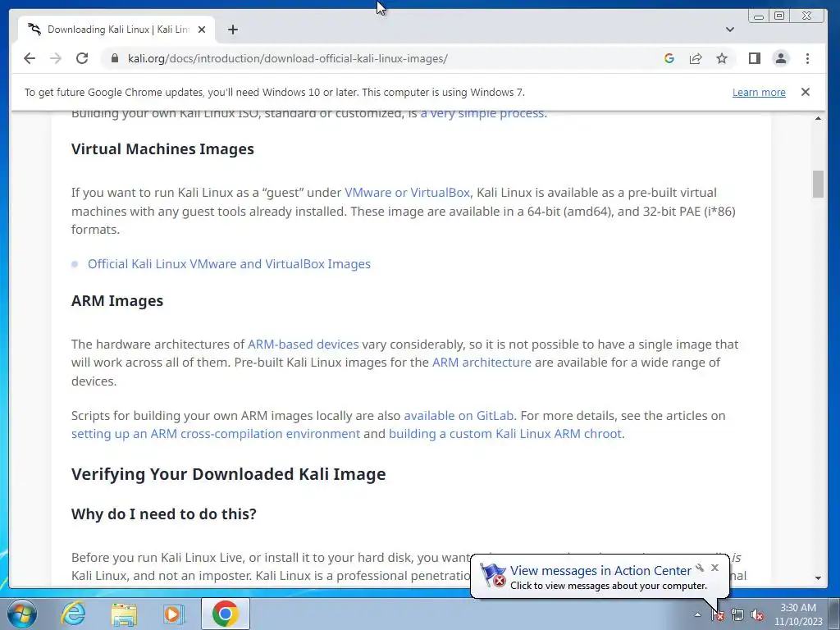View site information via the lock icon
The width and height of the screenshot is (840, 630).
coord(114,58)
